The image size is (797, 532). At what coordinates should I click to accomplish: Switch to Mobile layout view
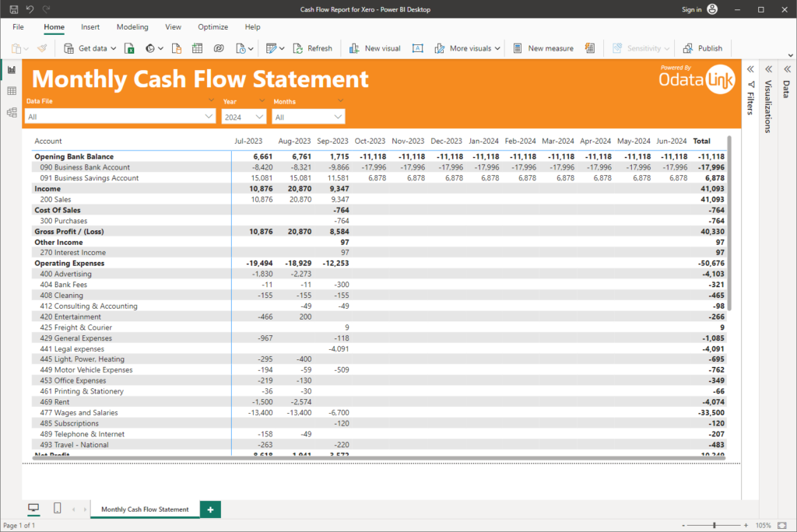[57, 507]
